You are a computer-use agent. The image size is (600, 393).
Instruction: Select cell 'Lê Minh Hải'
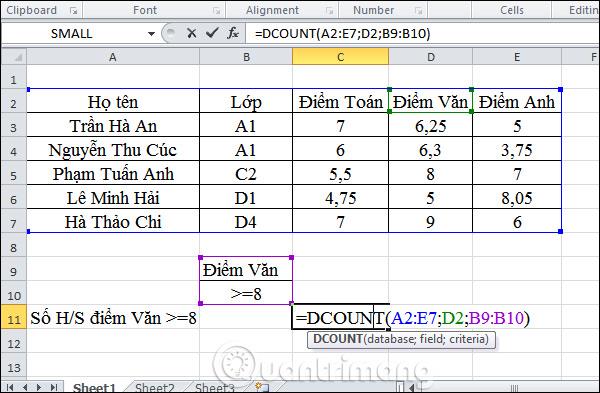pos(113,197)
